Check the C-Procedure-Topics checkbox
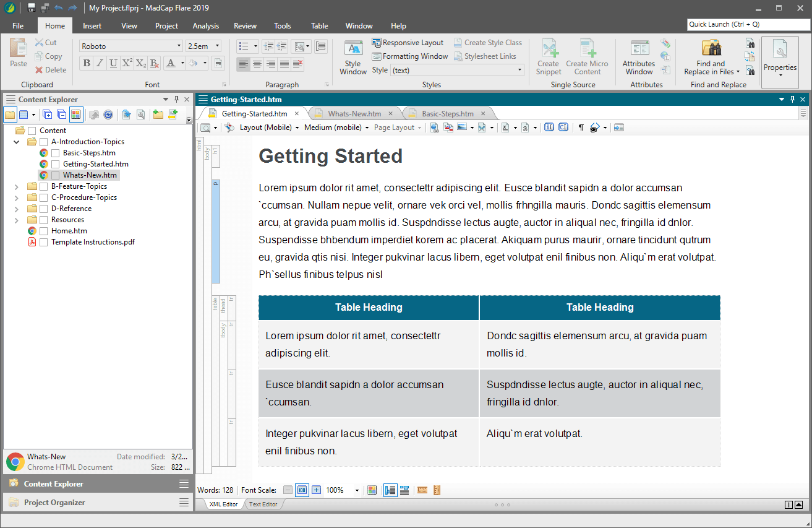This screenshot has width=812, height=528. coord(44,197)
